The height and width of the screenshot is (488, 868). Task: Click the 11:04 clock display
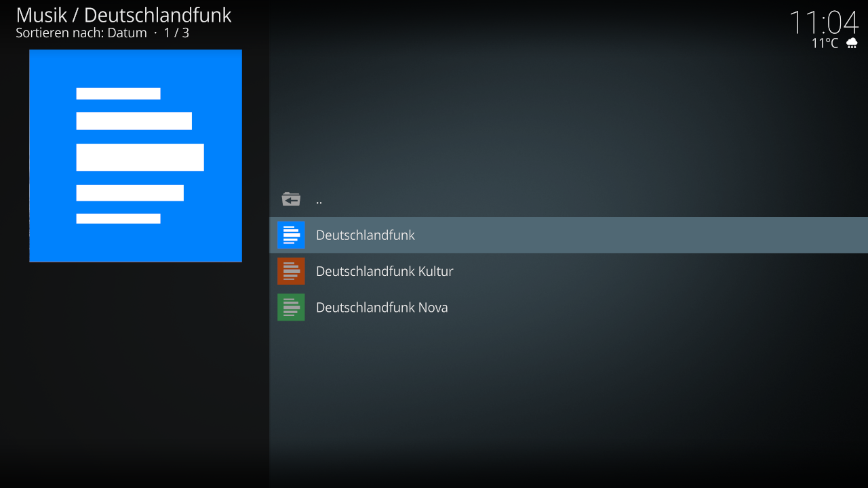coord(823,22)
